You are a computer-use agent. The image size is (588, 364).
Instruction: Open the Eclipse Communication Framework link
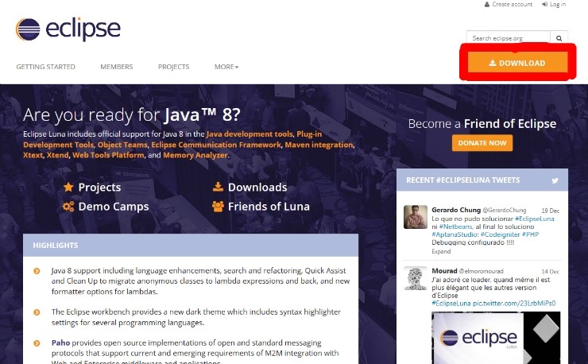pos(216,145)
